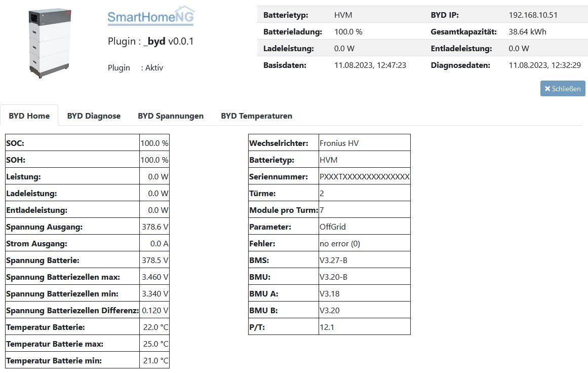Image resolution: width=588 pixels, height=373 pixels.
Task: Click the Spannung Ausgang value 378.6 V
Action: coord(154,227)
